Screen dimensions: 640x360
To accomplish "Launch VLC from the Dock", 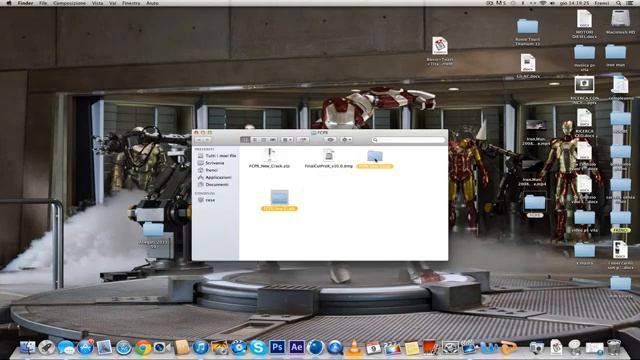I will (354, 348).
